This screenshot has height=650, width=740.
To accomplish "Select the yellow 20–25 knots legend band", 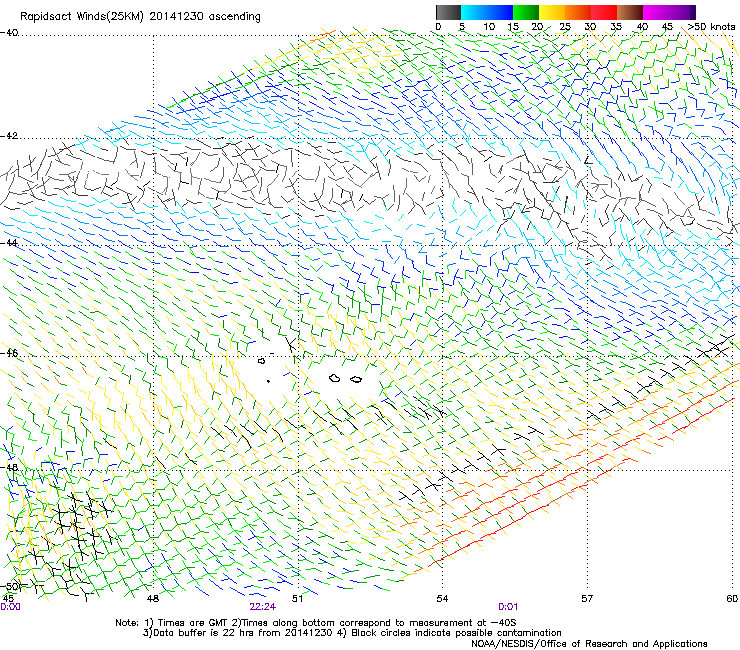I will (552, 12).
